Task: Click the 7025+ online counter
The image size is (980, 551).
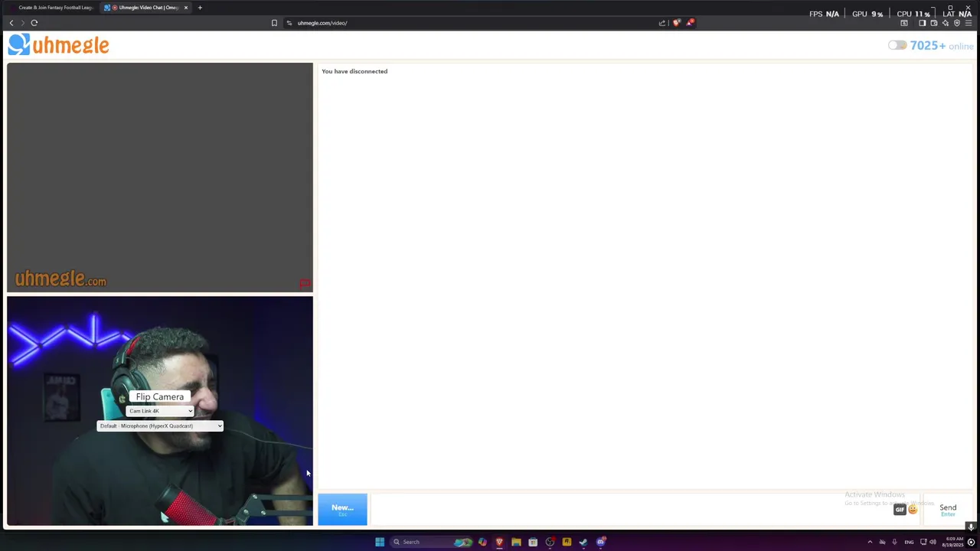Action: (942, 46)
